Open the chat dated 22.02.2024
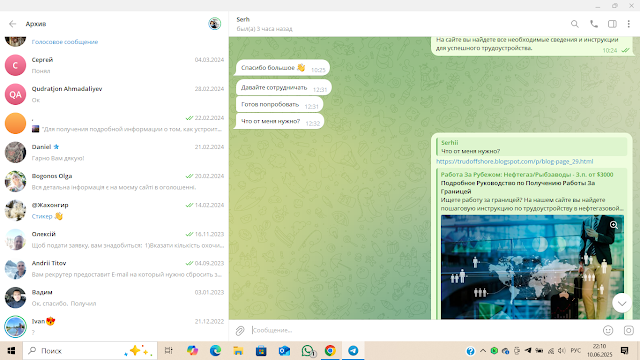The image size is (640, 360). pos(114,123)
